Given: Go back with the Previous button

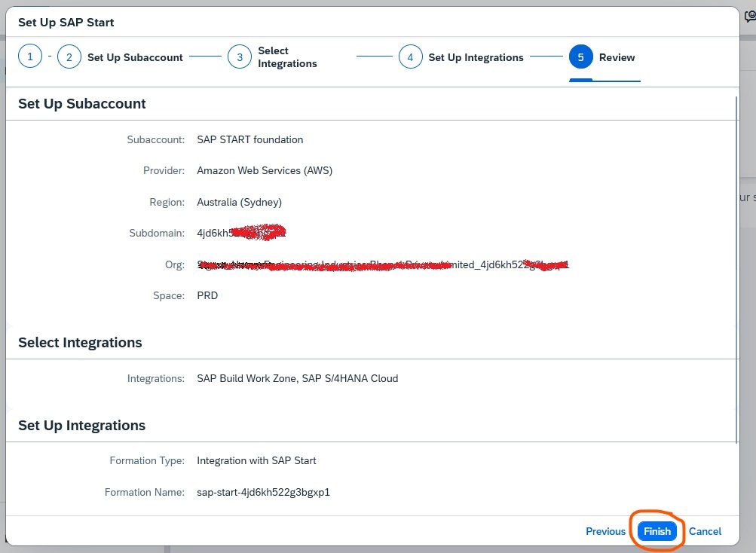Looking at the screenshot, I should pos(605,531).
